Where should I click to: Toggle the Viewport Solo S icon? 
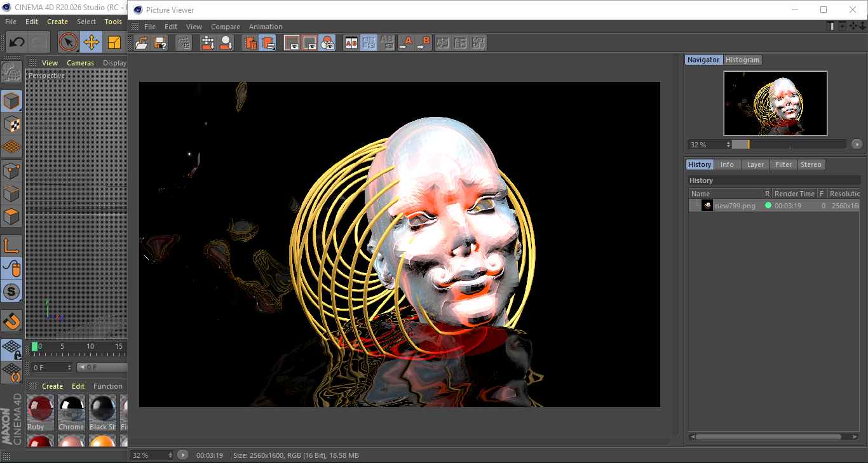11,292
